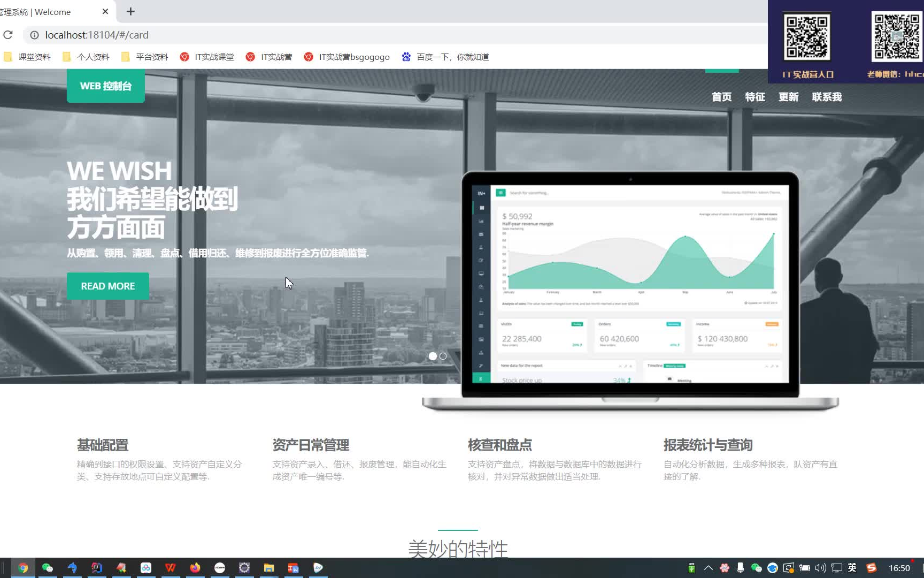This screenshot has height=578, width=924.
Task: Click the WE WISH hero headline
Action: [119, 171]
